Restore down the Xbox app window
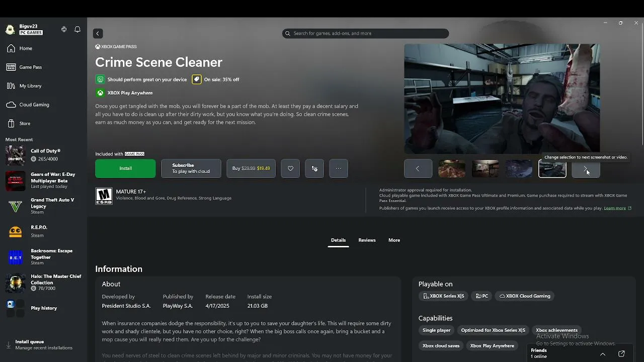 621,23
